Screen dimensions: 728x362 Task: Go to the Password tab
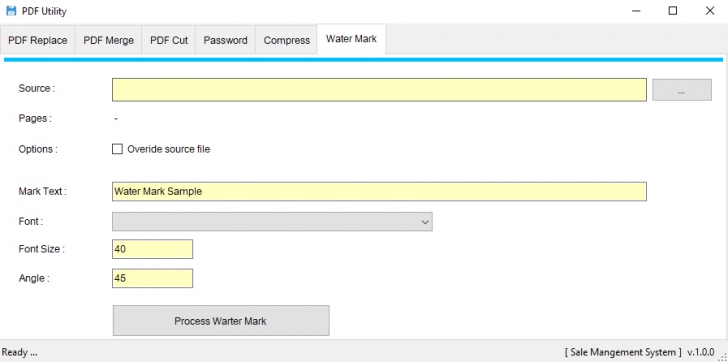(225, 40)
